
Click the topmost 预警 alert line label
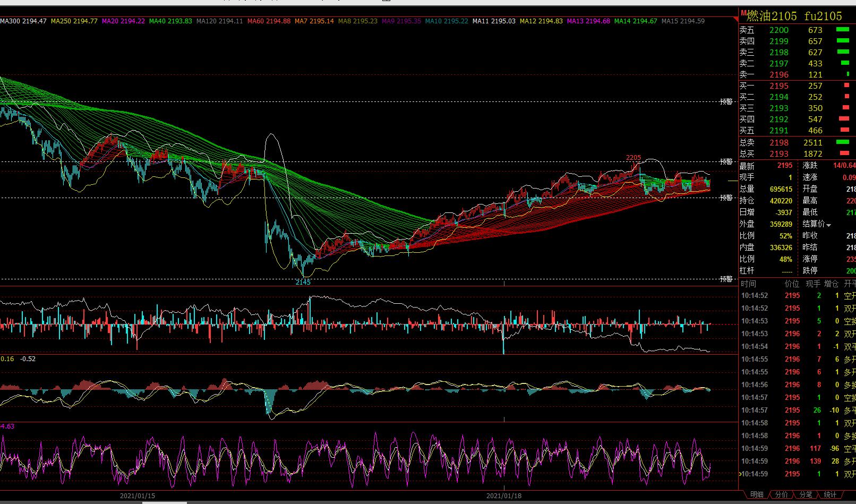[726, 101]
